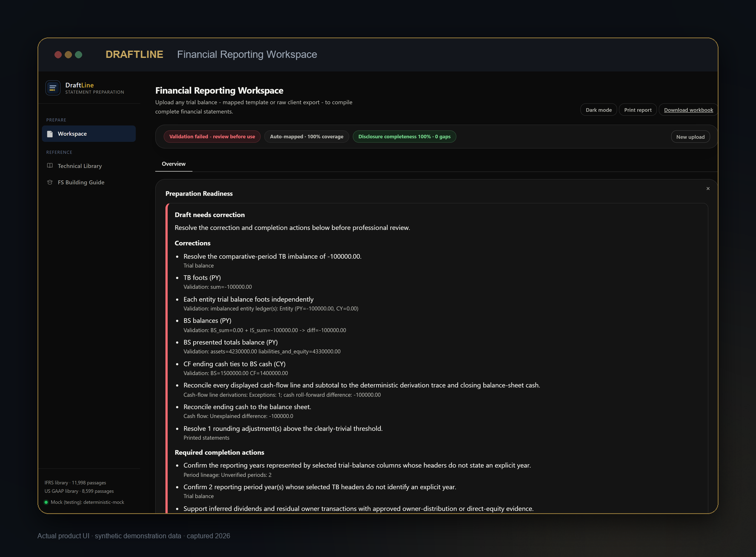Click 'Each entity trial balance foots independently'
This screenshot has width=756, height=557.
249,299
